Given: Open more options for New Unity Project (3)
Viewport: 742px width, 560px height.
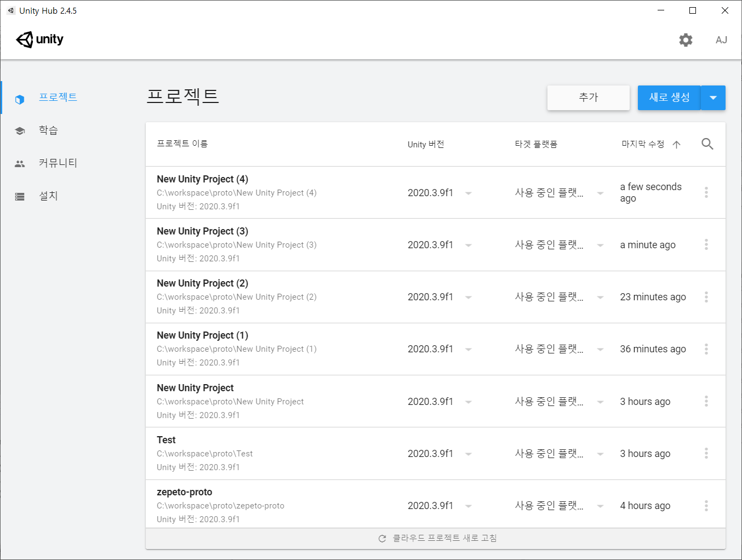Looking at the screenshot, I should (706, 244).
